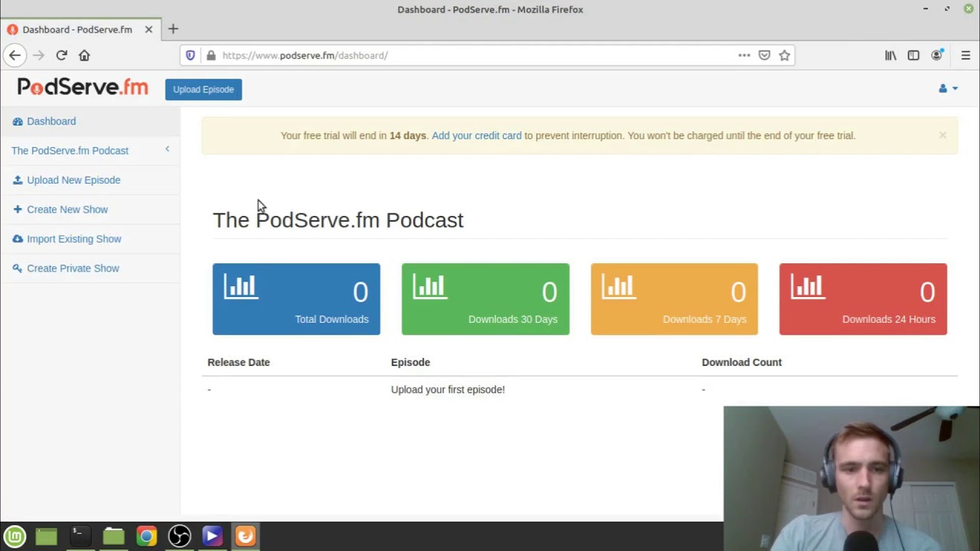Open a new browser tab
Image resolution: width=980 pixels, height=551 pixels.
pos(173,29)
